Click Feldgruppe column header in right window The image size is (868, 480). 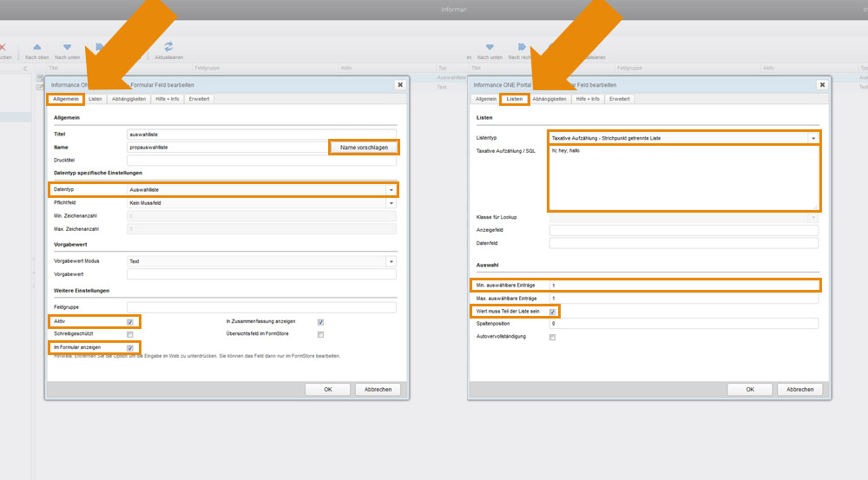pos(629,68)
